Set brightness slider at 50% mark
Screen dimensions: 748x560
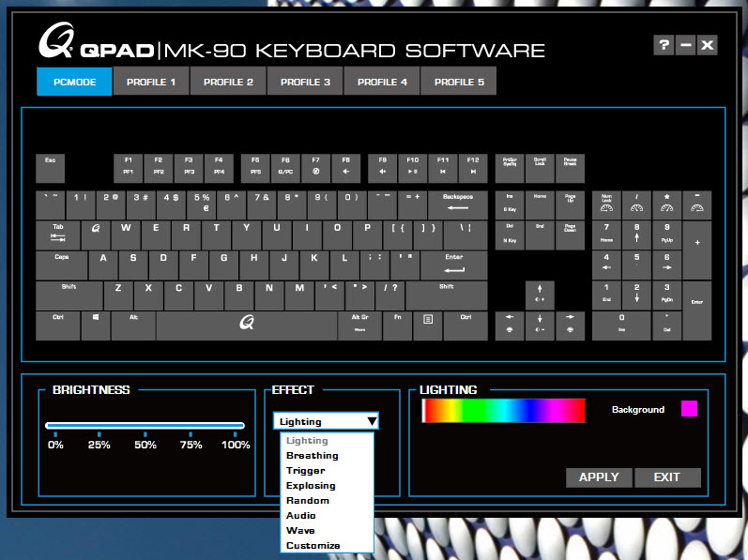pos(145,426)
